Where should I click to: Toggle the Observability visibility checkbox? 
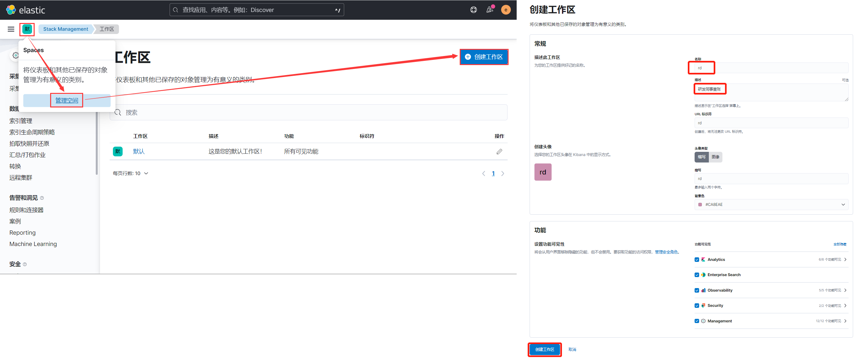coord(697,290)
